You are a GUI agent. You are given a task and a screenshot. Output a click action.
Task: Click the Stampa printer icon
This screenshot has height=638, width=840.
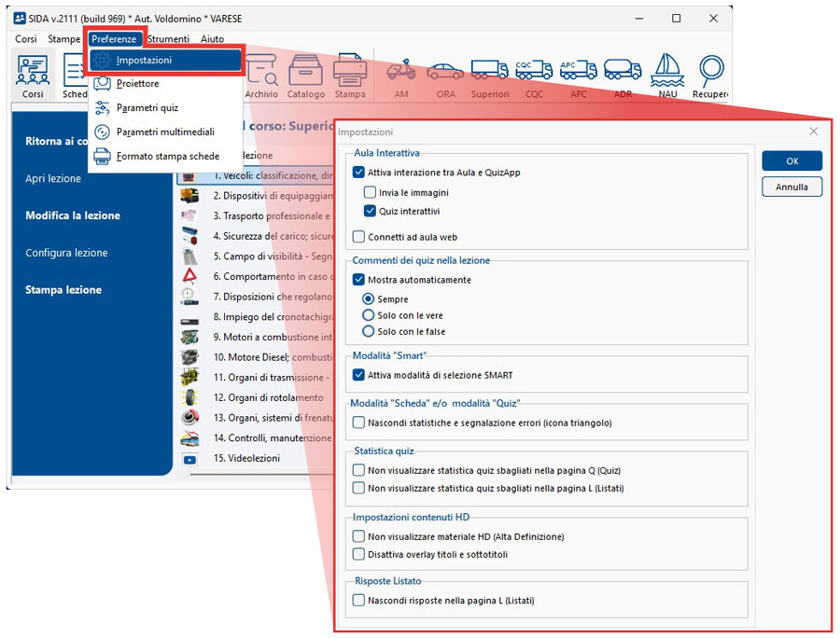pyautogui.click(x=350, y=75)
